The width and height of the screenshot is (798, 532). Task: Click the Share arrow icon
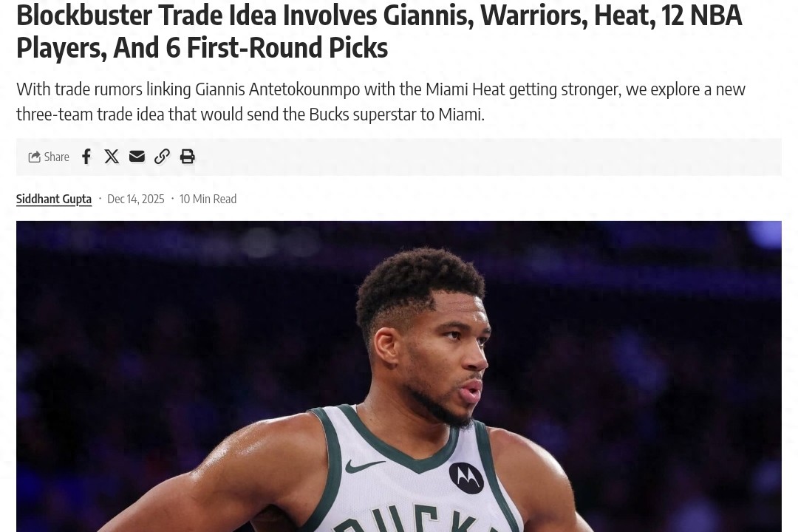(x=34, y=157)
